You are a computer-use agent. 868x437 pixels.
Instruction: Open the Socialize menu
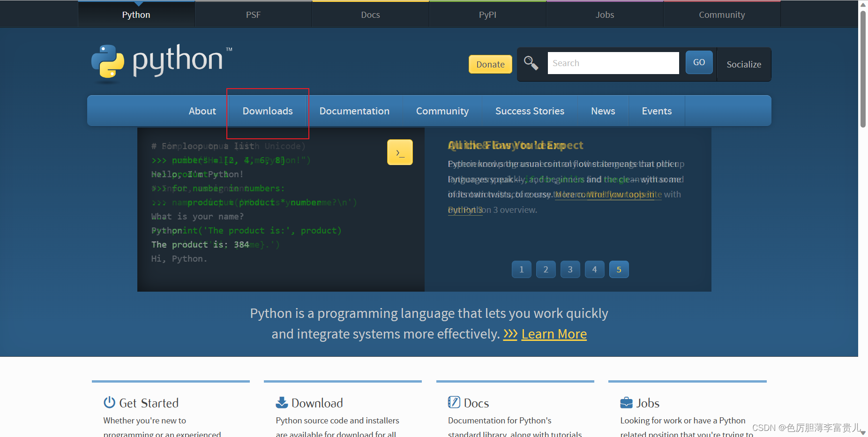click(x=744, y=64)
